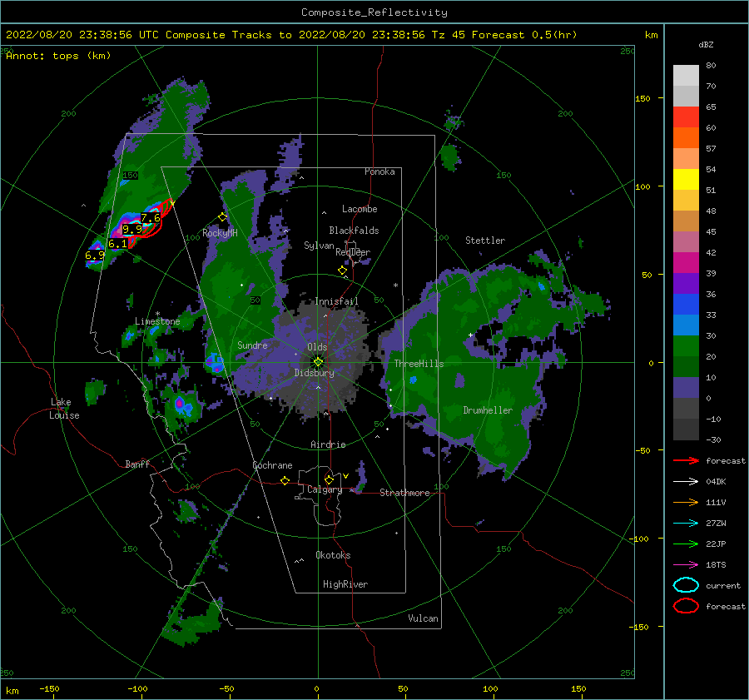Click the RockyMH label
Screen dimensions: 749x700
coord(220,233)
